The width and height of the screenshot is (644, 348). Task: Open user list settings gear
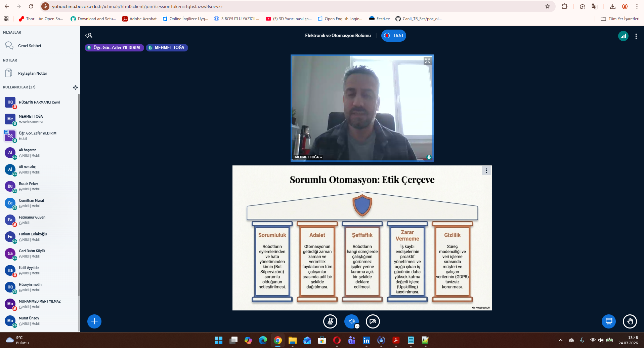(x=75, y=87)
